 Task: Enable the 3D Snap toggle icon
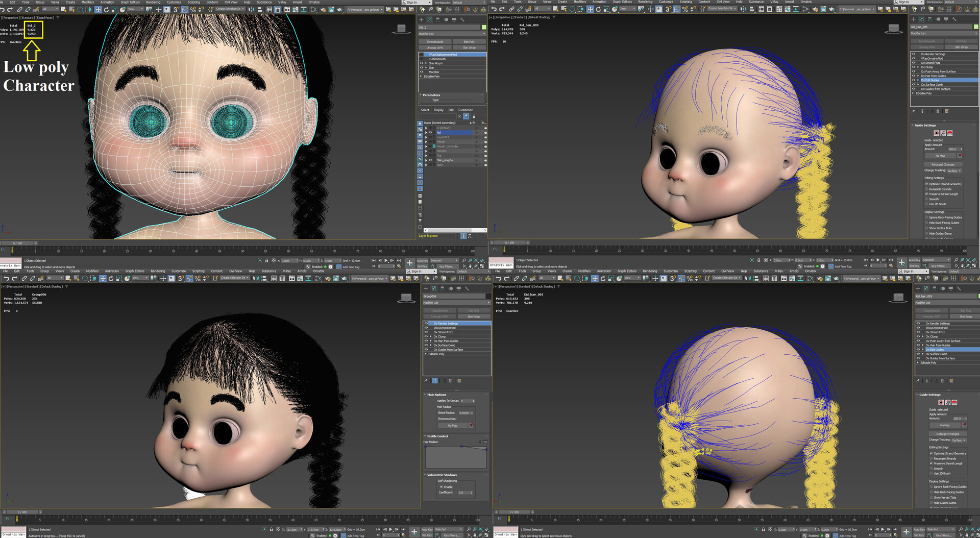coord(176,9)
